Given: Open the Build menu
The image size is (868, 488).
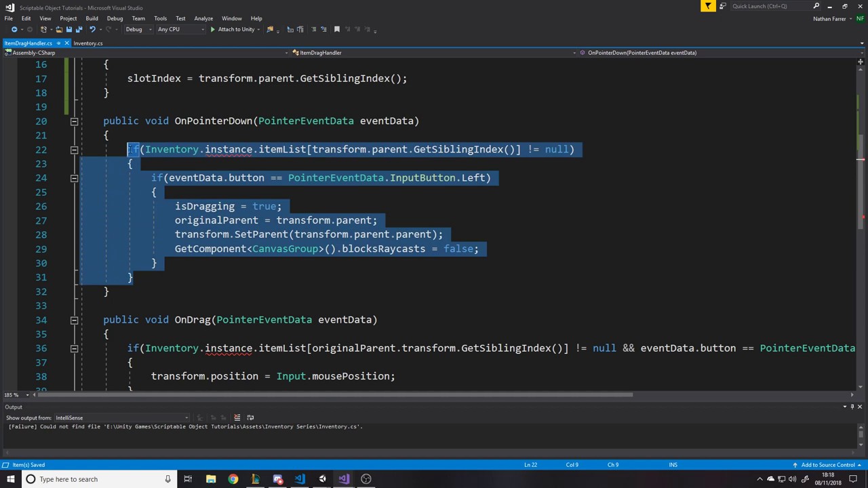Looking at the screenshot, I should (92, 18).
